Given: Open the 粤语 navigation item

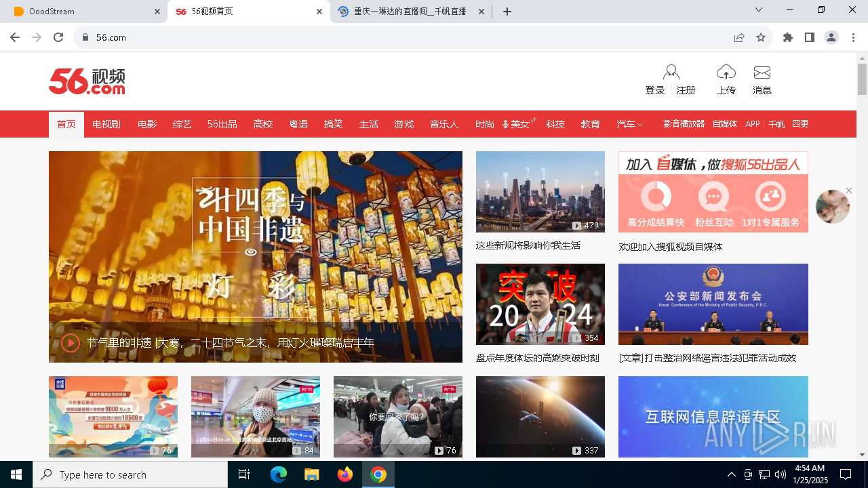Looking at the screenshot, I should [298, 124].
